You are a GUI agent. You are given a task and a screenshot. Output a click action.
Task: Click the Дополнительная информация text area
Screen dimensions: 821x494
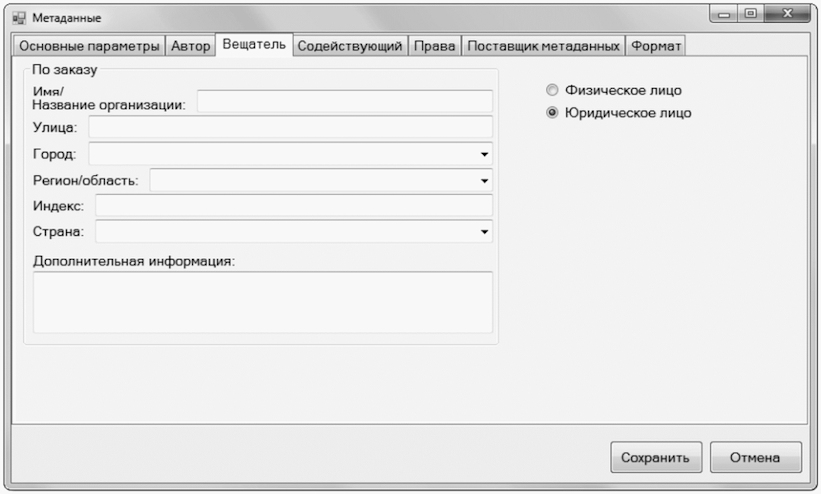(263, 302)
